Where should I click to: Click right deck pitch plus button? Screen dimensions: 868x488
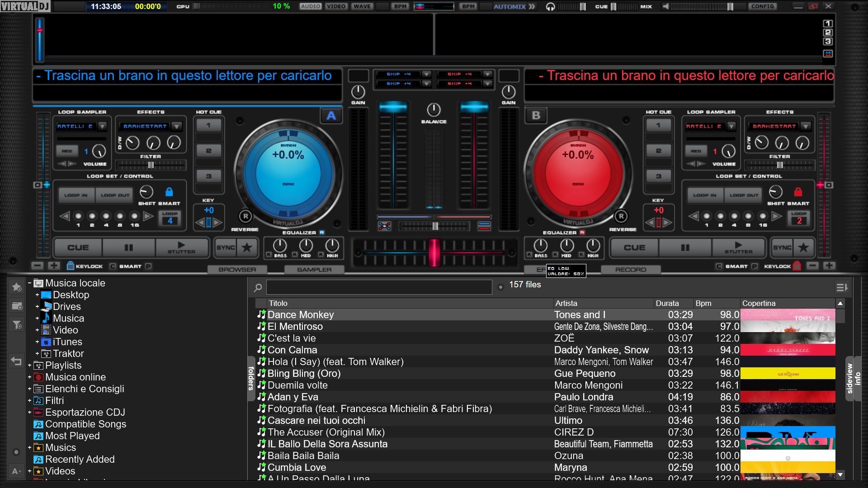point(829,266)
